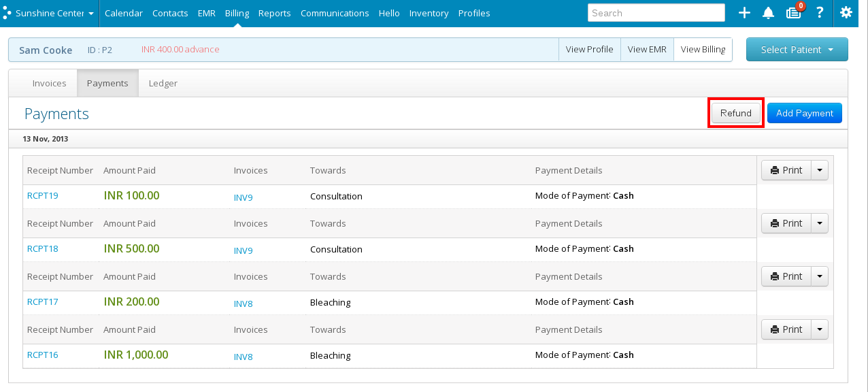Click the amount INR 200.00
This screenshot has width=868, height=392.
[132, 302]
